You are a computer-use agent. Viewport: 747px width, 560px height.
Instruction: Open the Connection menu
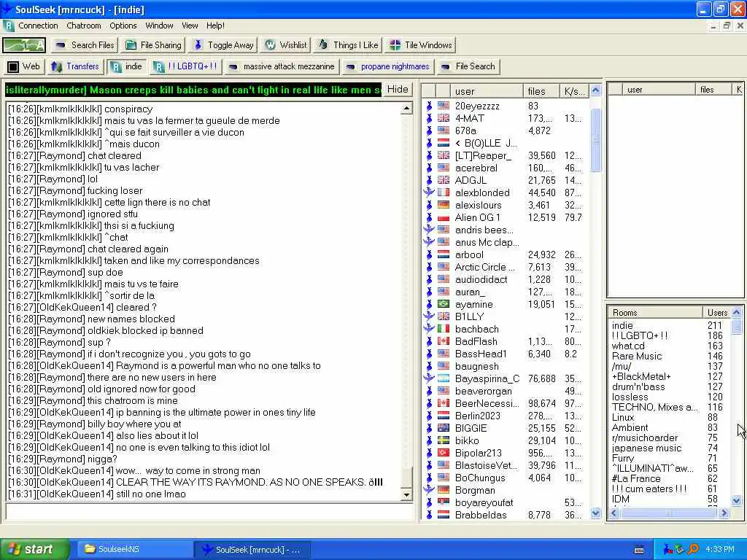38,26
